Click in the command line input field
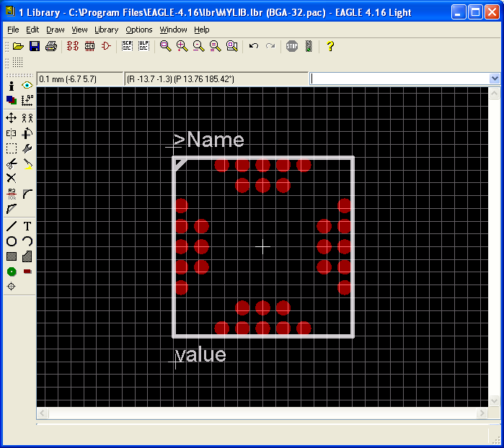504x448 pixels. (x=400, y=79)
